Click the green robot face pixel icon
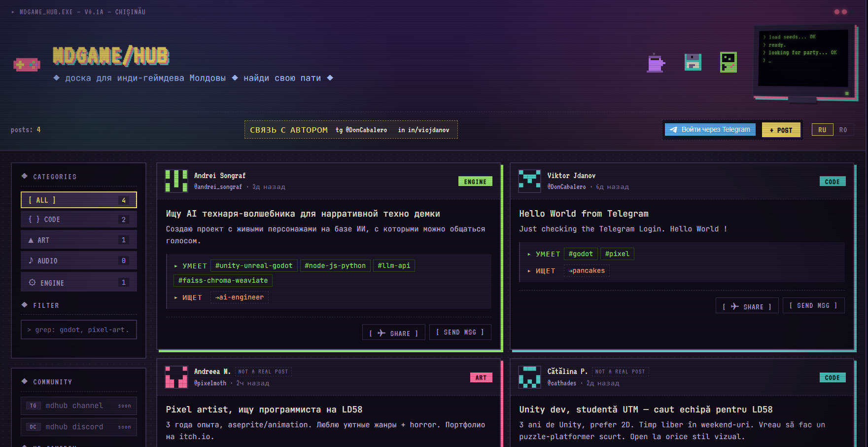Screen dimensions: 868x447 (x=728, y=62)
